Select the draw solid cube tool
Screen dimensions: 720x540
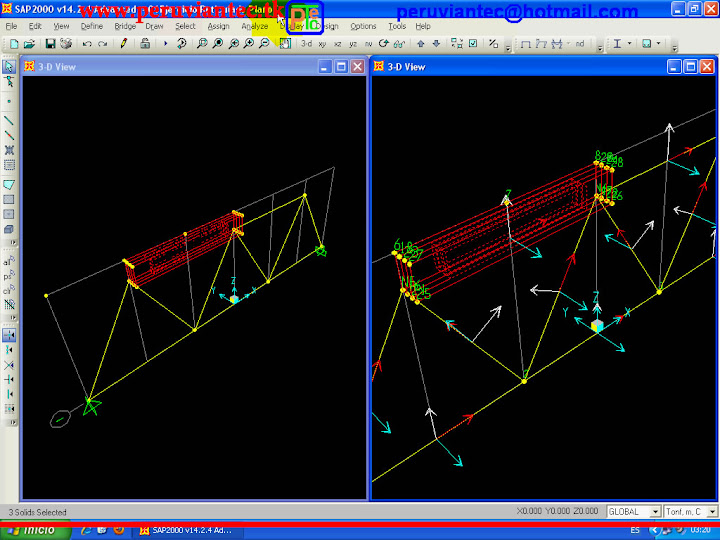9,229
